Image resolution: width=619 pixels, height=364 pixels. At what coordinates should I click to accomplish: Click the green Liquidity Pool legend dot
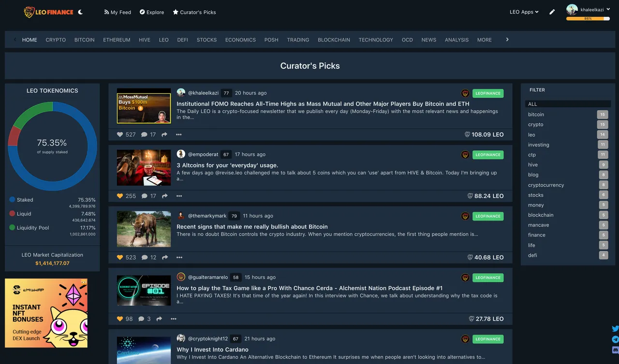coord(12,227)
